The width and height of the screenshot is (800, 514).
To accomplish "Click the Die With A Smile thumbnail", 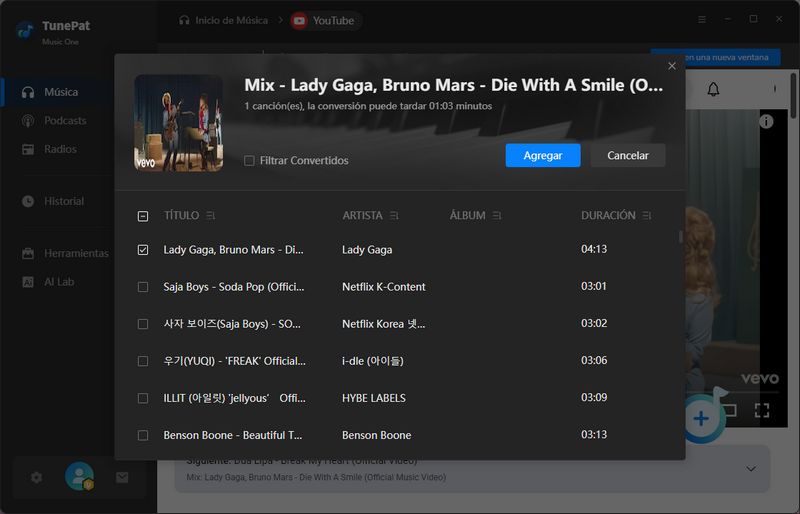I will pos(179,123).
